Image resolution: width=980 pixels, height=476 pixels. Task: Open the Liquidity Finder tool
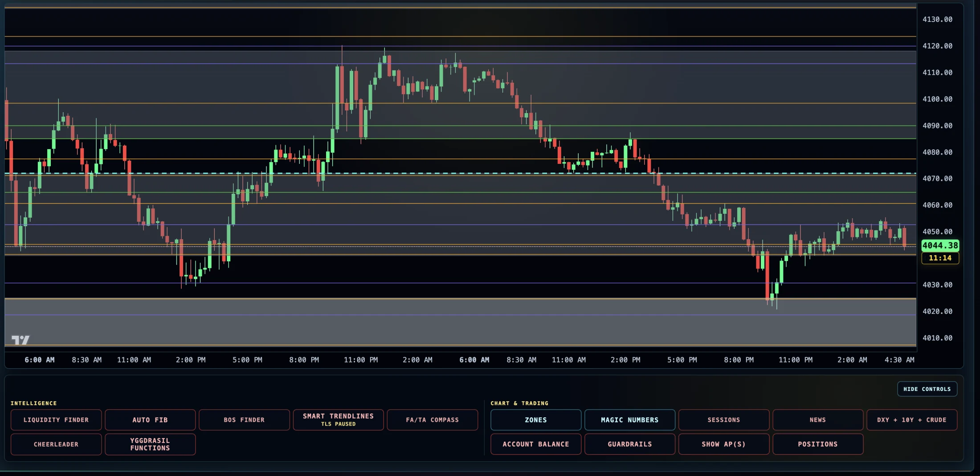56,420
